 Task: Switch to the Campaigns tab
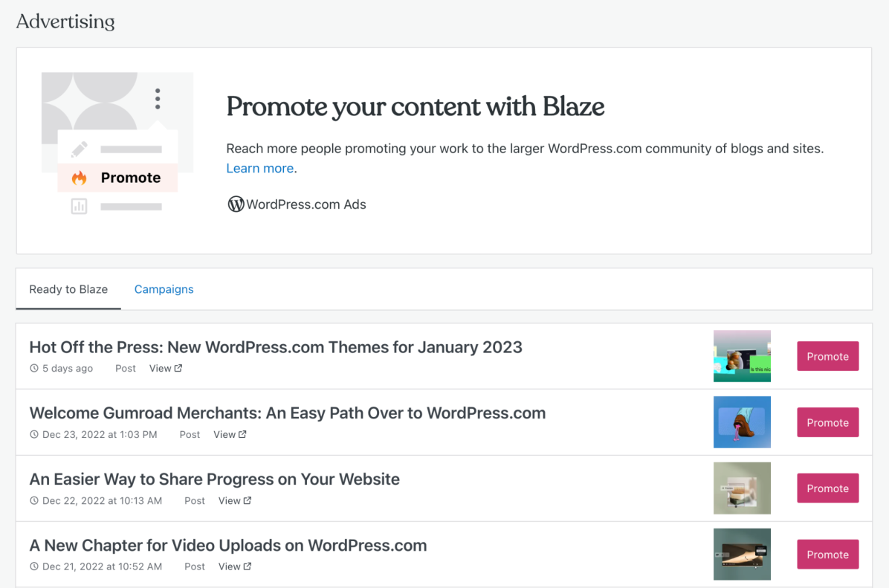164,289
